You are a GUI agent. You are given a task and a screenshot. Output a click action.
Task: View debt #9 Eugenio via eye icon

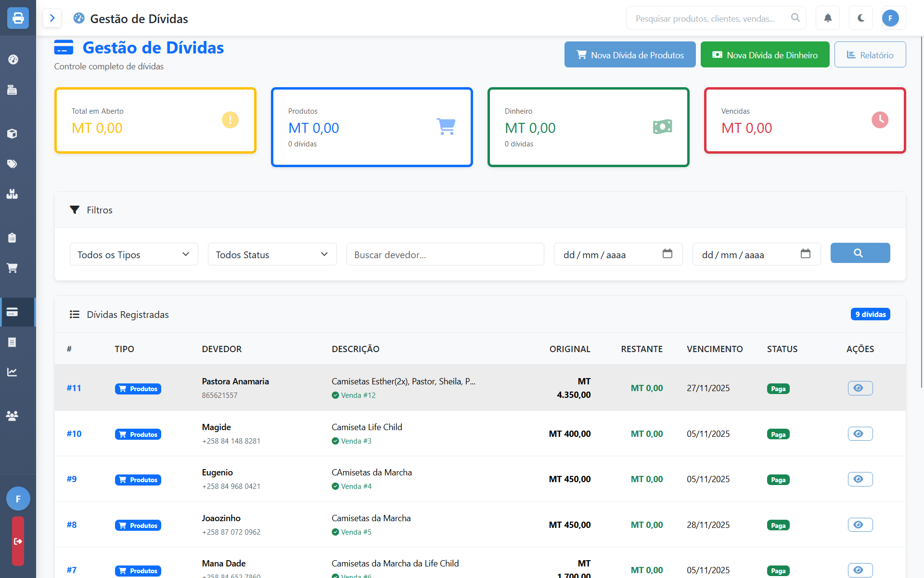[x=860, y=479]
